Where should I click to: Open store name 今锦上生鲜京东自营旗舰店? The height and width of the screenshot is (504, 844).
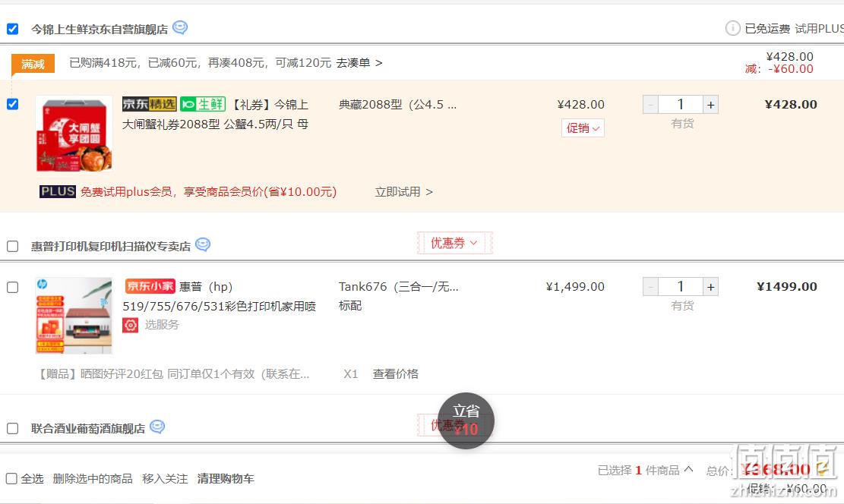pyautogui.click(x=100, y=29)
